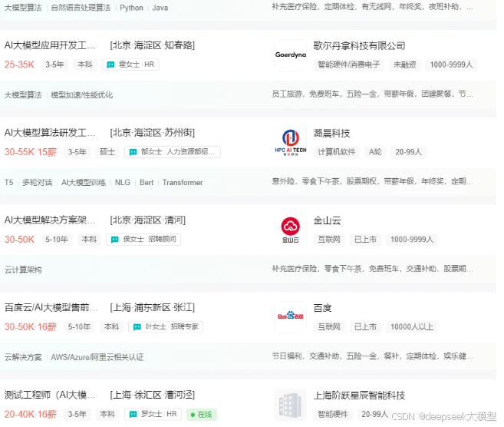Click skill tag NLG
The height and width of the screenshot is (427, 504).
pyautogui.click(x=123, y=183)
